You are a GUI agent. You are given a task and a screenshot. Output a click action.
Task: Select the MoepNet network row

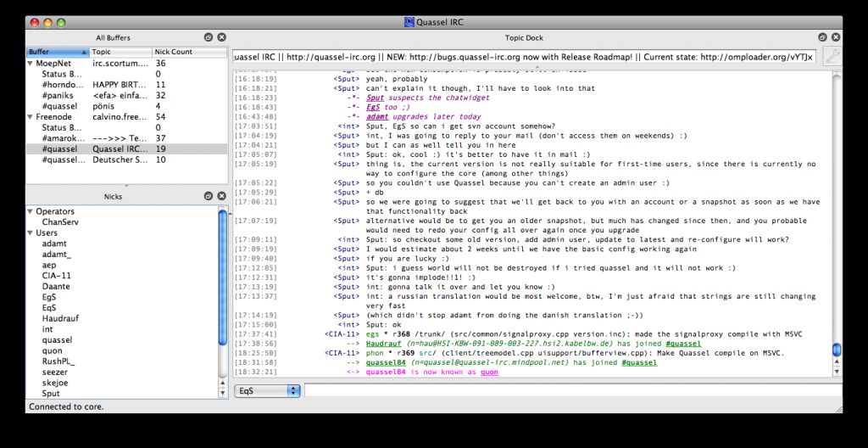click(x=127, y=63)
